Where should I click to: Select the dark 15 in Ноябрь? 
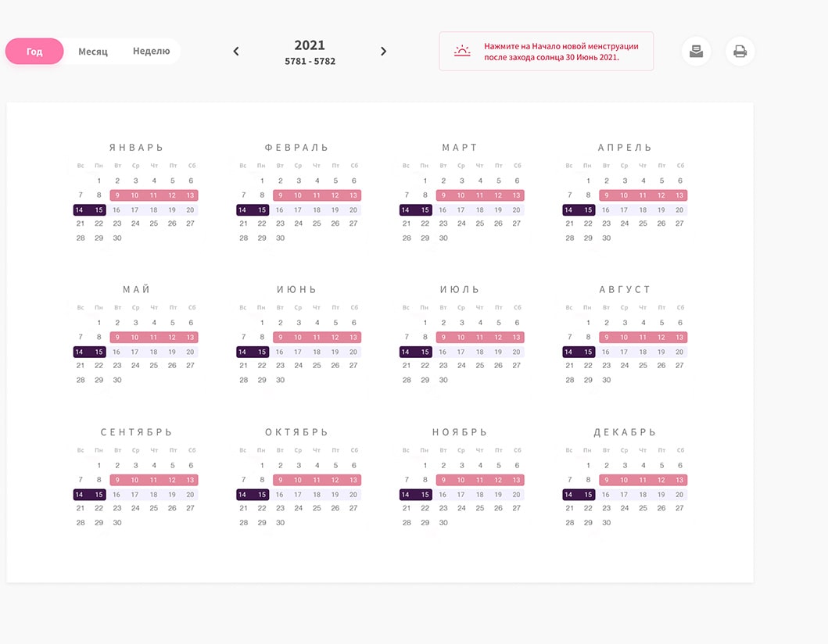[x=425, y=494]
